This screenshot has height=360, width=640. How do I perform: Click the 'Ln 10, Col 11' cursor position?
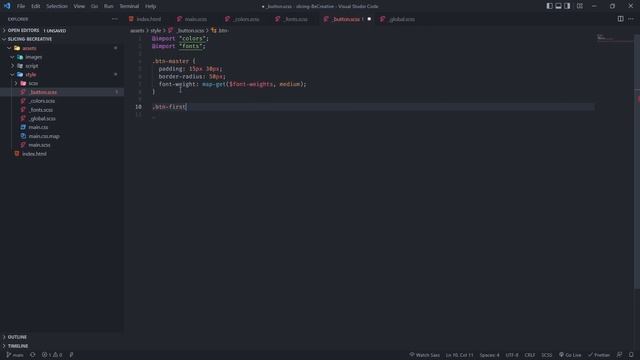[460, 355]
